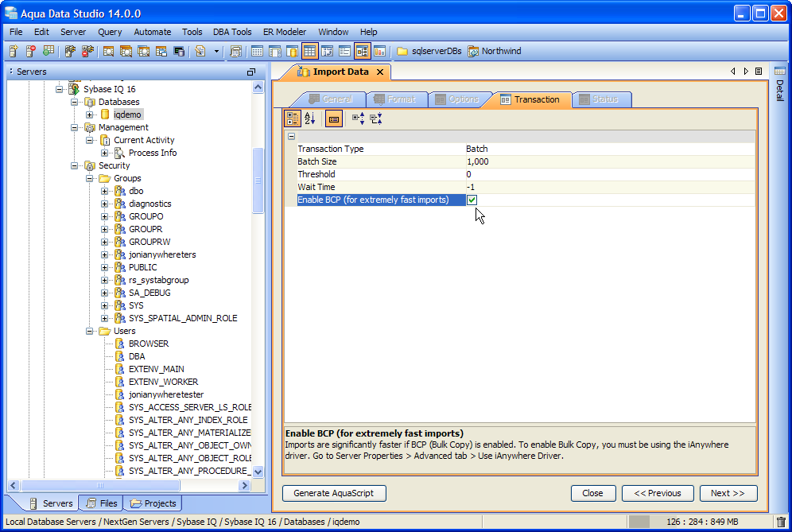Image resolution: width=792 pixels, height=532 pixels.
Task: Toggle the description area icon
Action: [x=334, y=119]
